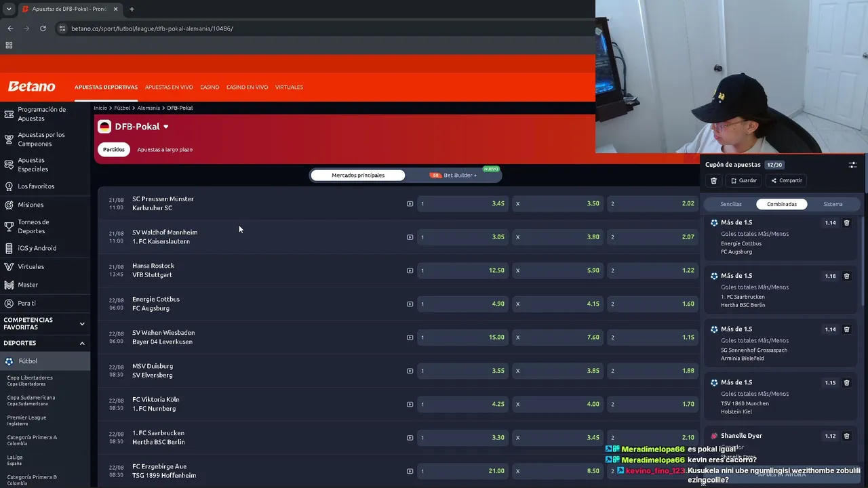Open the Apuestas por los Campeones trophy icon
Viewport: 868px width, 488px height.
pos(9,139)
